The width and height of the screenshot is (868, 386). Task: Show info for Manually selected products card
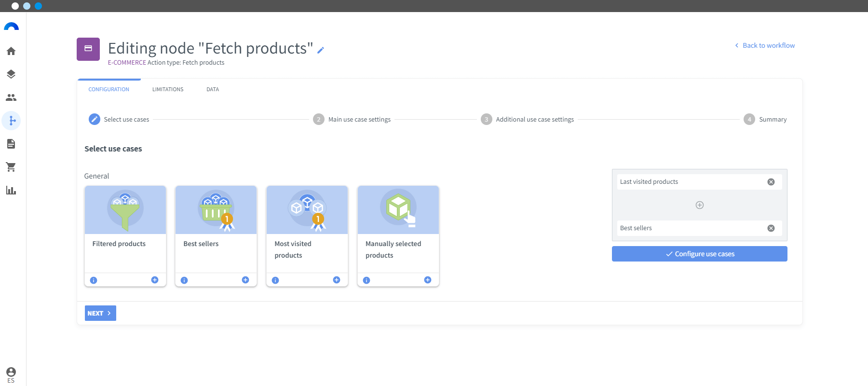coord(366,280)
